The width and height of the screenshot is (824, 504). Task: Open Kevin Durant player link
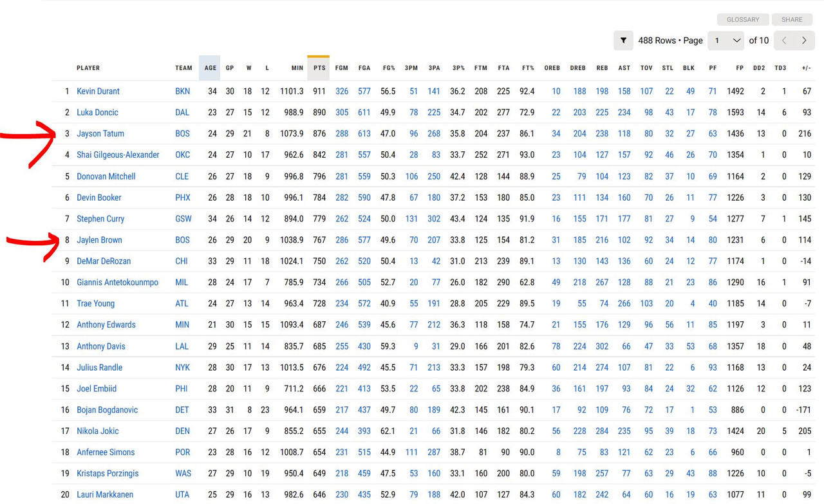click(98, 91)
